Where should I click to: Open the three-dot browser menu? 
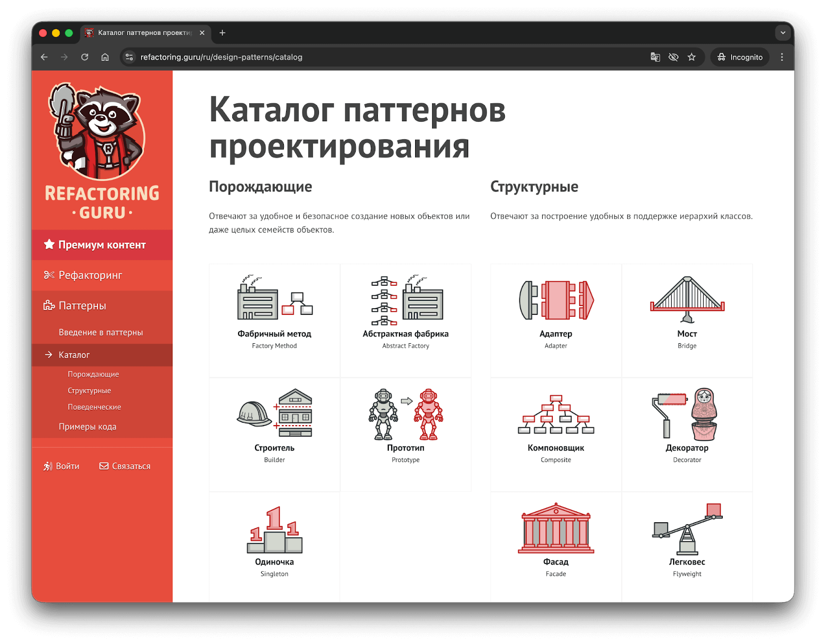pyautogui.click(x=782, y=57)
